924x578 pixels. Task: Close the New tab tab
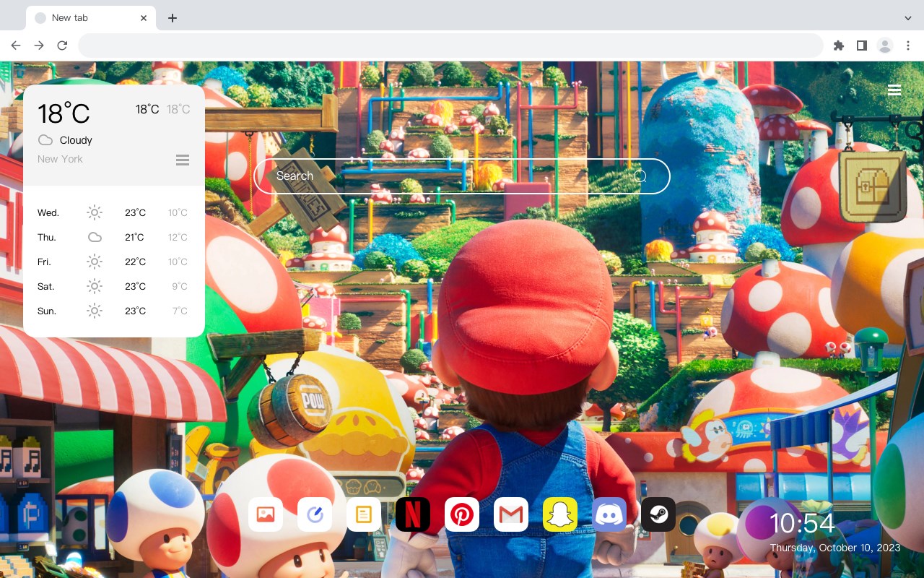[x=144, y=18]
